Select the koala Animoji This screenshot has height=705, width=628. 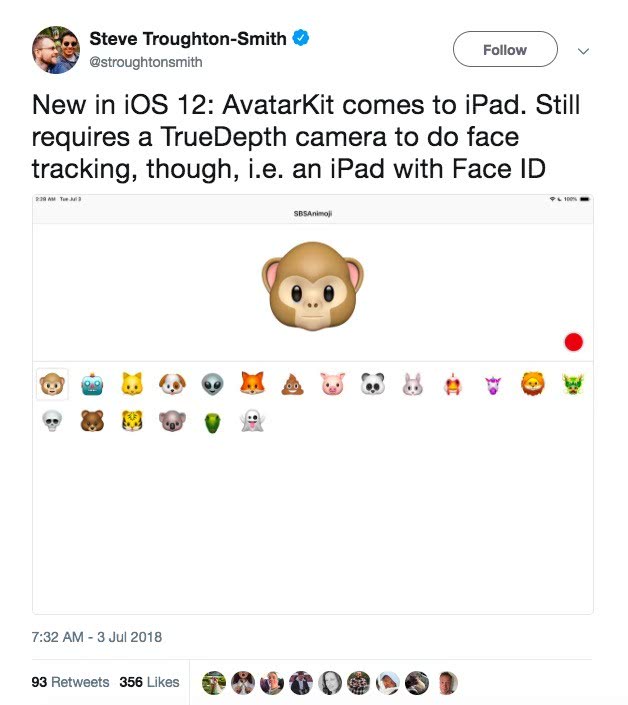[172, 421]
